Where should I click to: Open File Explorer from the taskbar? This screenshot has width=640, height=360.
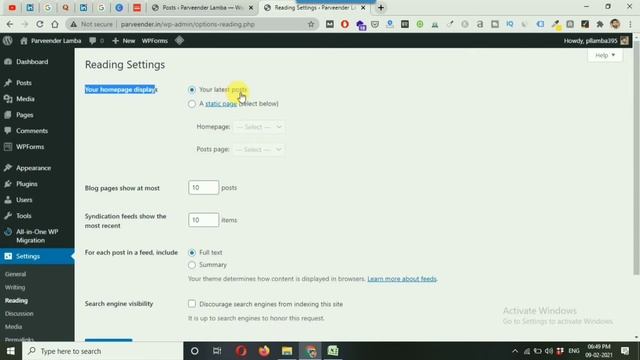287,351
